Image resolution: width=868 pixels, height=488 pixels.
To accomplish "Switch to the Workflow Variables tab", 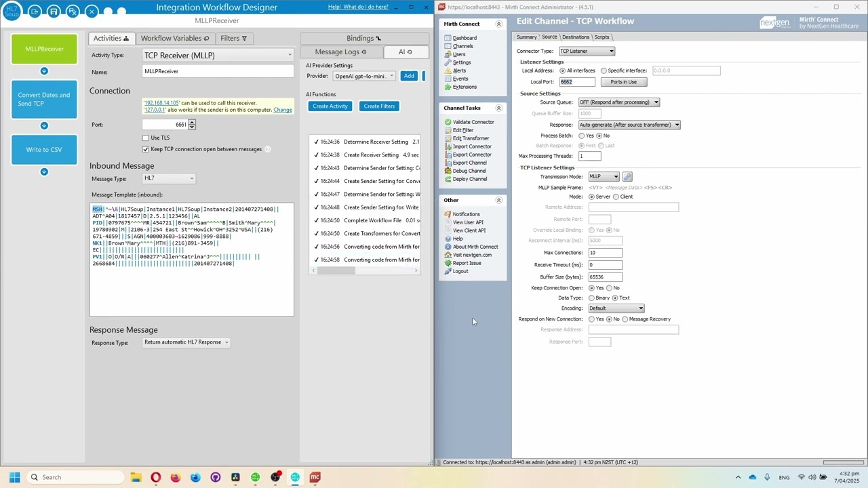I will (174, 38).
